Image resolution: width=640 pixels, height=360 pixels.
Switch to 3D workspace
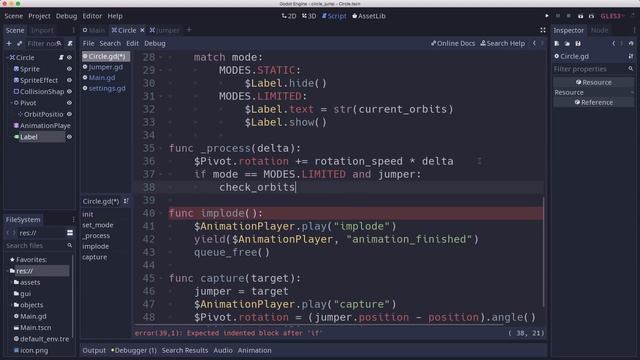309,16
